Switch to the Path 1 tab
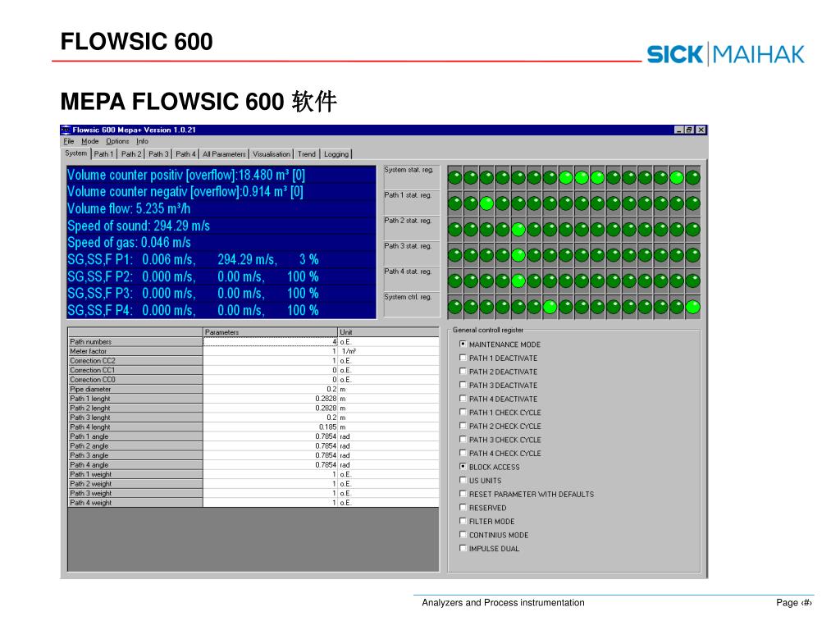Image resolution: width=840 pixels, height=630 pixels. tap(103, 154)
